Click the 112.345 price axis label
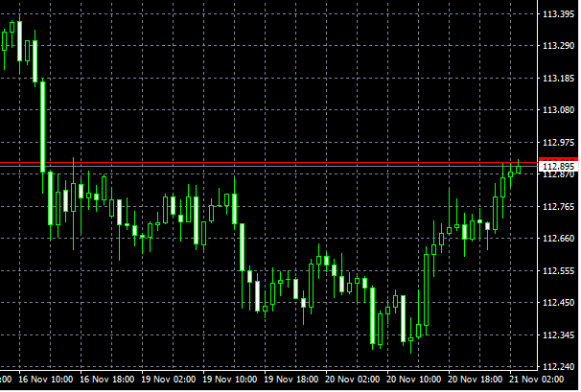 coord(558,334)
